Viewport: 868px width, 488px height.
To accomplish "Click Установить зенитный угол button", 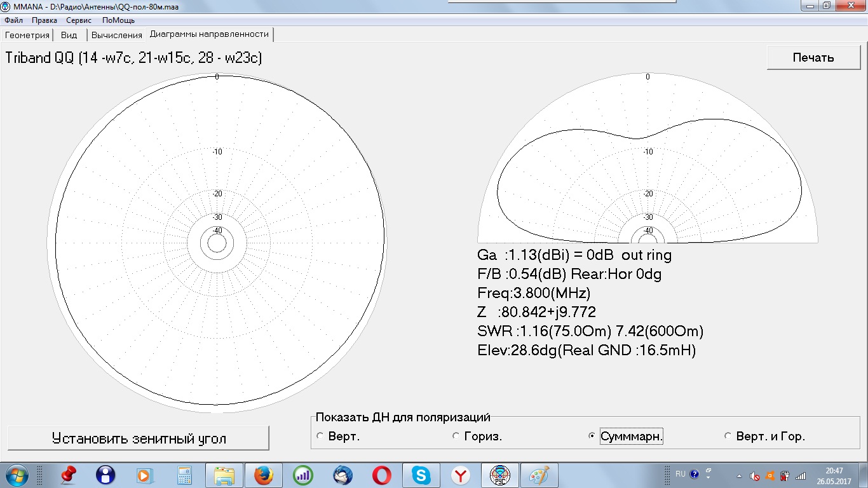I will (139, 438).
